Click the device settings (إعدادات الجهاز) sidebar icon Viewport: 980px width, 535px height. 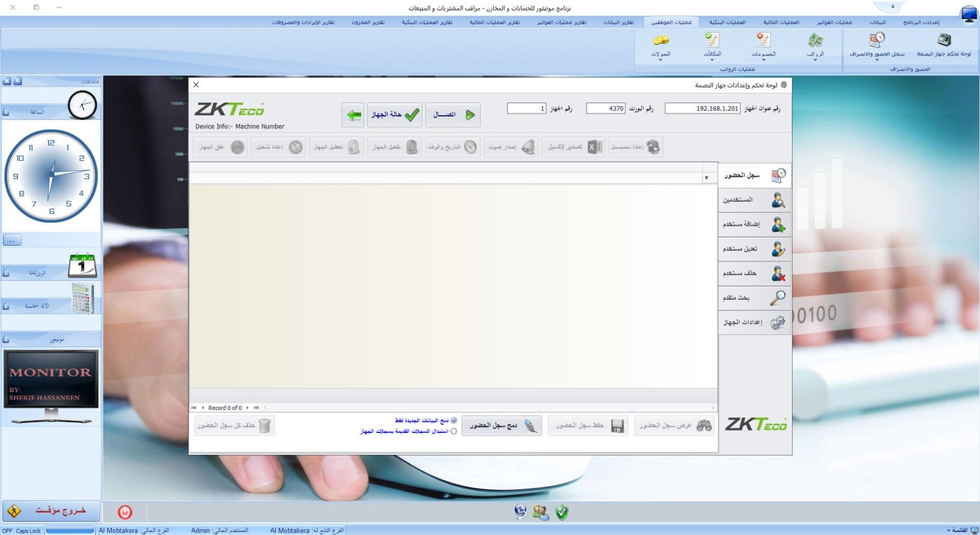(777, 323)
